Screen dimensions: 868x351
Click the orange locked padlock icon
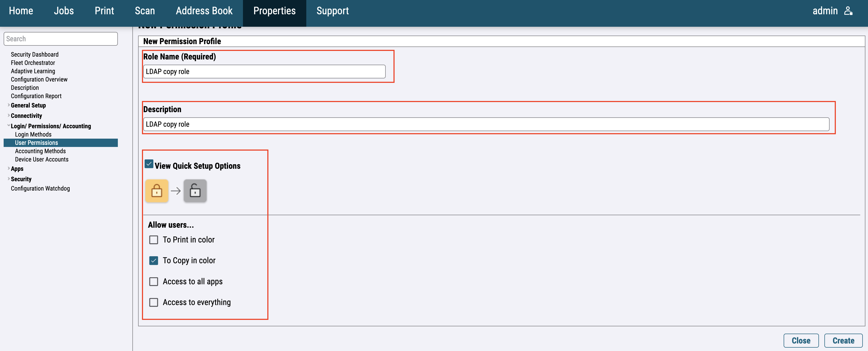157,191
